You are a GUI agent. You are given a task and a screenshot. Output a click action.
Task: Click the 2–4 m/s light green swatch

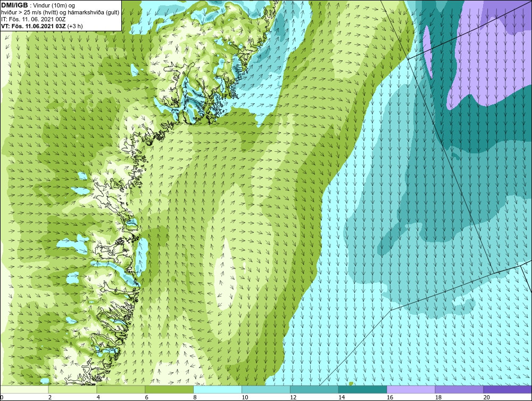(x=72, y=389)
